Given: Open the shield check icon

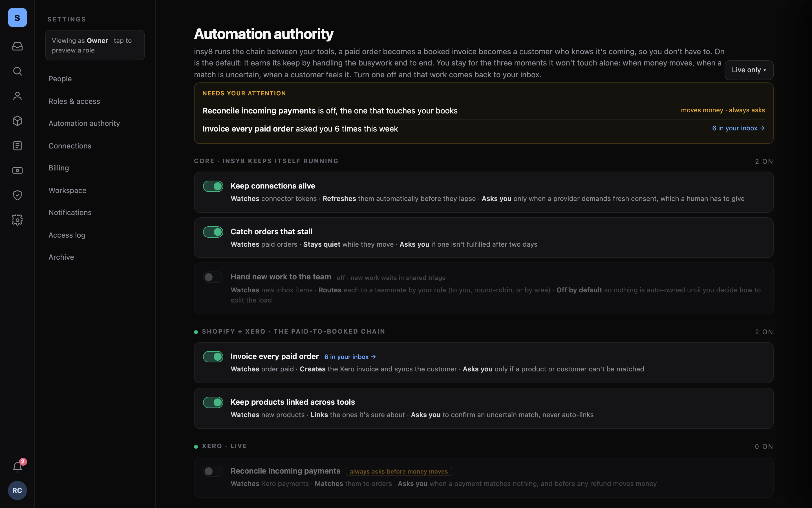Looking at the screenshot, I should pyautogui.click(x=17, y=195).
